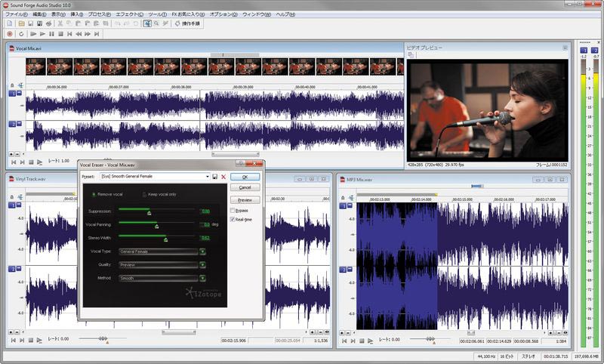Expand the Vocal Type dropdown arrow
This screenshot has width=604, height=364.
pyautogui.click(x=202, y=251)
